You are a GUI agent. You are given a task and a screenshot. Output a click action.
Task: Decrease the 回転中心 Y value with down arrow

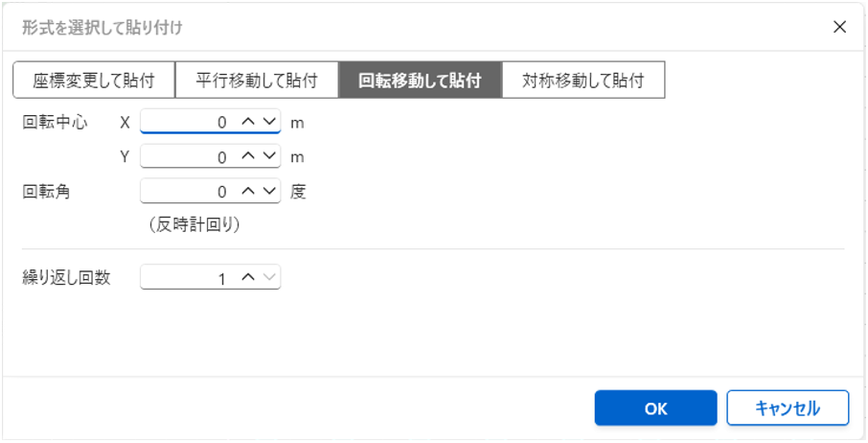tap(269, 156)
